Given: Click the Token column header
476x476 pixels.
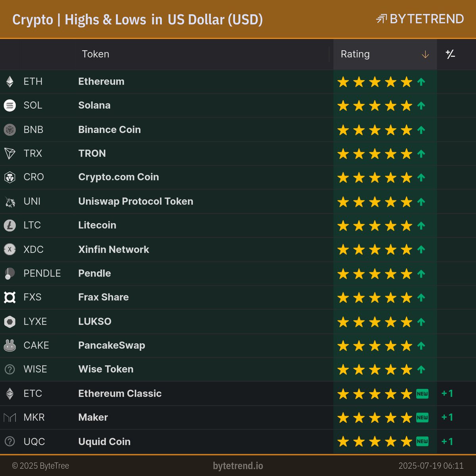Looking at the screenshot, I should [95, 54].
